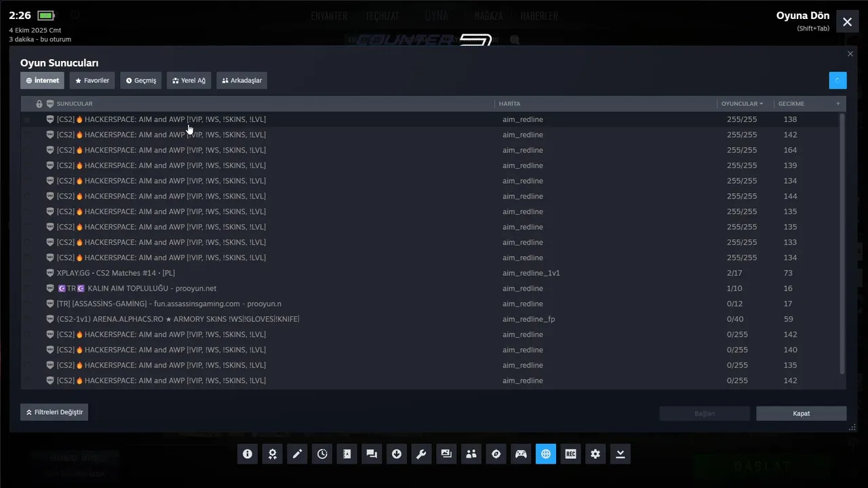The width and height of the screenshot is (868, 488).
Task: Select the HACKERSPACE server with latency 144
Action: (x=429, y=196)
